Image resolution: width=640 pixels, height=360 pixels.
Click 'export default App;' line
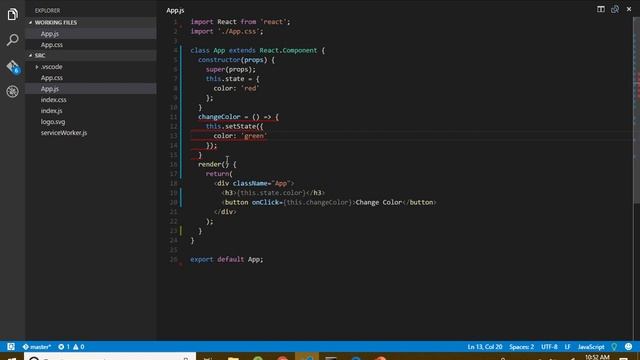point(227,260)
